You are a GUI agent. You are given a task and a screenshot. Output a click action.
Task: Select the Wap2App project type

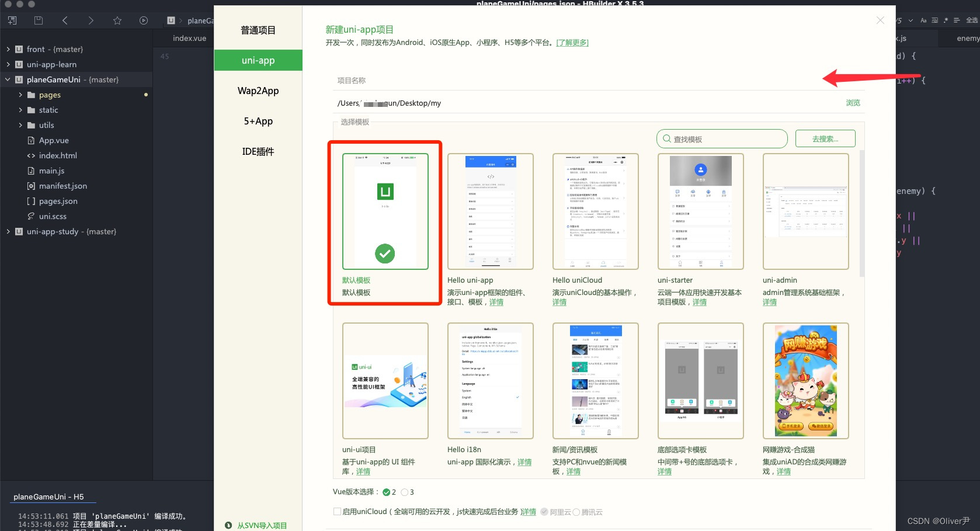[x=258, y=91]
